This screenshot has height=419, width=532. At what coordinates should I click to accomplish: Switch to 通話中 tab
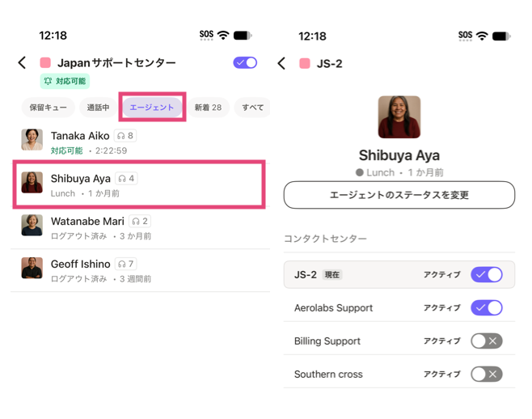point(98,108)
